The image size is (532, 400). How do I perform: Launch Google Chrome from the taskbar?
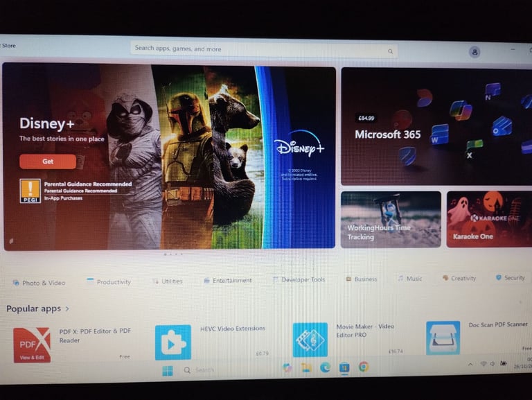(x=364, y=367)
